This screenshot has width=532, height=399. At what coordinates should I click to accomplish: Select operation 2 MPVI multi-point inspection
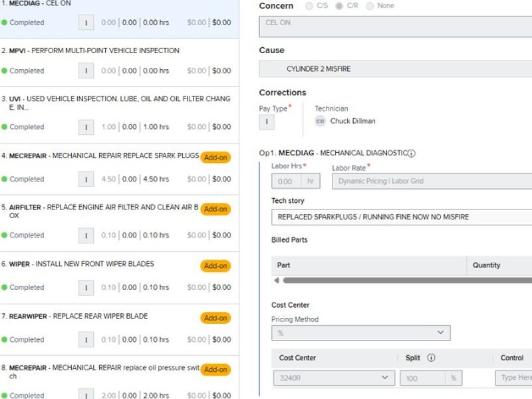pyautogui.click(x=120, y=62)
